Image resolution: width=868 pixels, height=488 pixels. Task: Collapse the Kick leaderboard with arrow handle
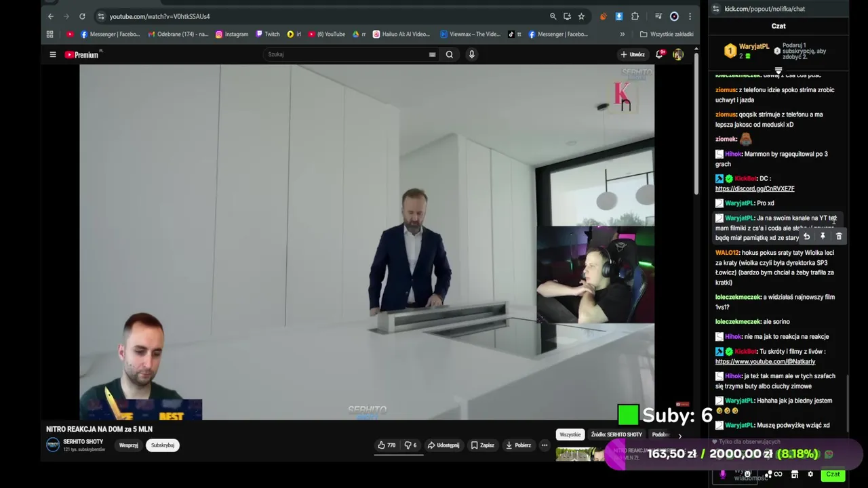click(x=778, y=70)
